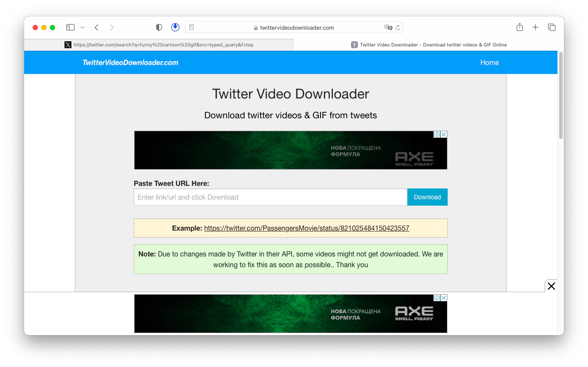Click the 'Download twitter videos & GIF' subtitle
Image resolution: width=588 pixels, height=367 pixels.
pyautogui.click(x=291, y=115)
